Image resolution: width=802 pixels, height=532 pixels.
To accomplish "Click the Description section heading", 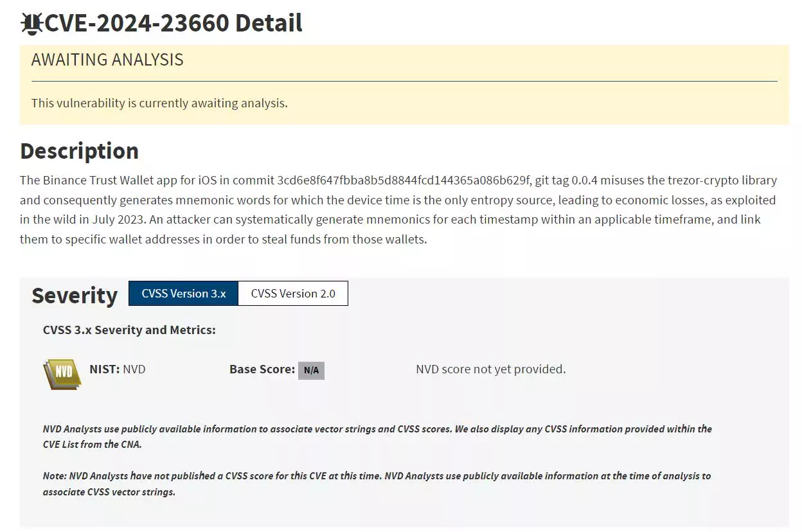I will click(80, 150).
